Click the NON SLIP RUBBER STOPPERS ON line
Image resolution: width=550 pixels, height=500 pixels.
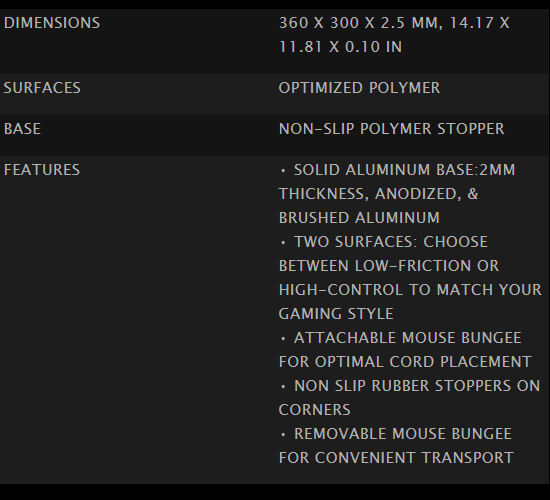410,386
